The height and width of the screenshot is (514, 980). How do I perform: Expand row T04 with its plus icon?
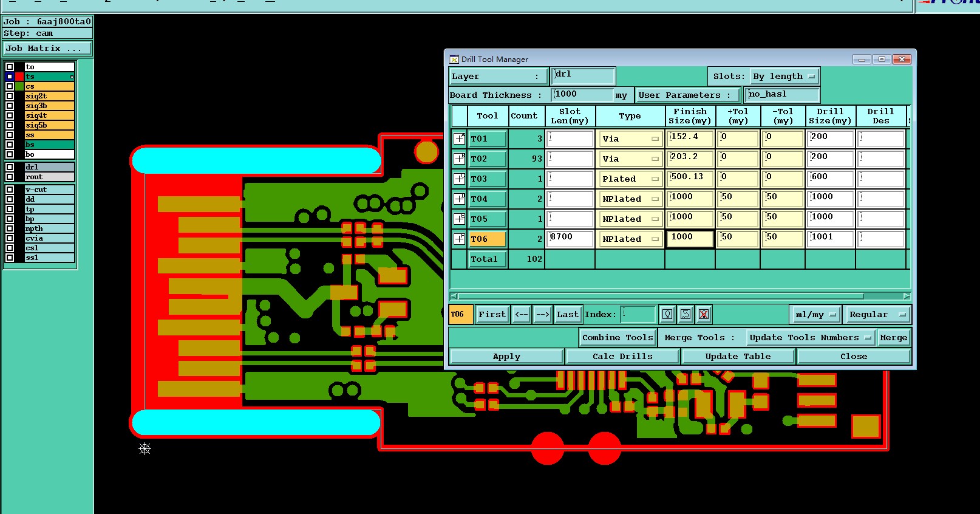pos(459,199)
